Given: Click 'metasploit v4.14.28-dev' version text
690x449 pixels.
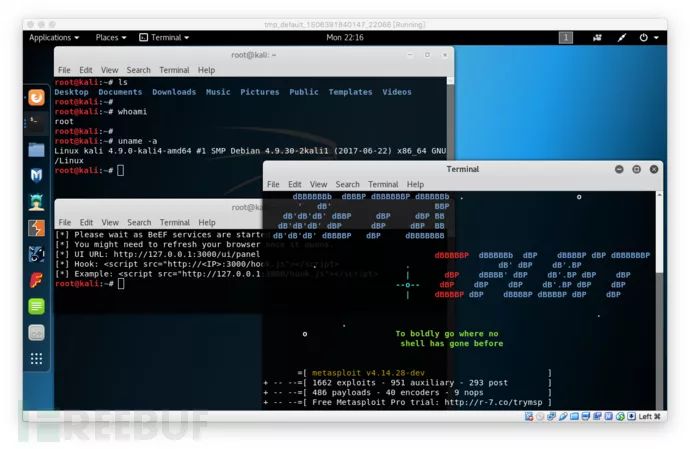Looking at the screenshot, I should coord(368,373).
